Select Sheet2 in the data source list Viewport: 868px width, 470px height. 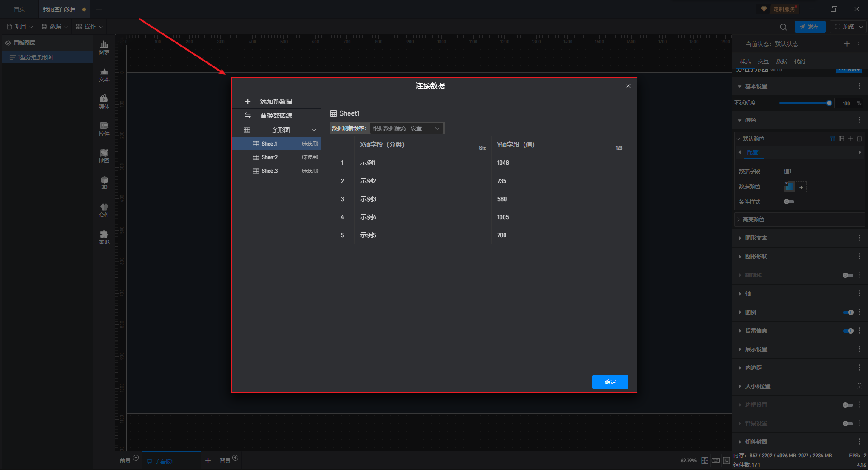(269, 157)
